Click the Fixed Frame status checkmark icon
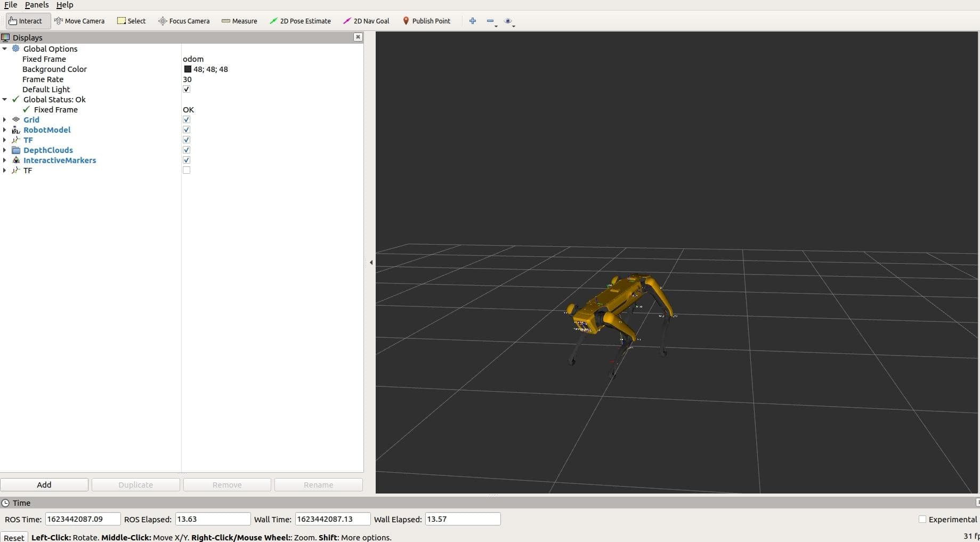980x542 pixels. (x=27, y=109)
